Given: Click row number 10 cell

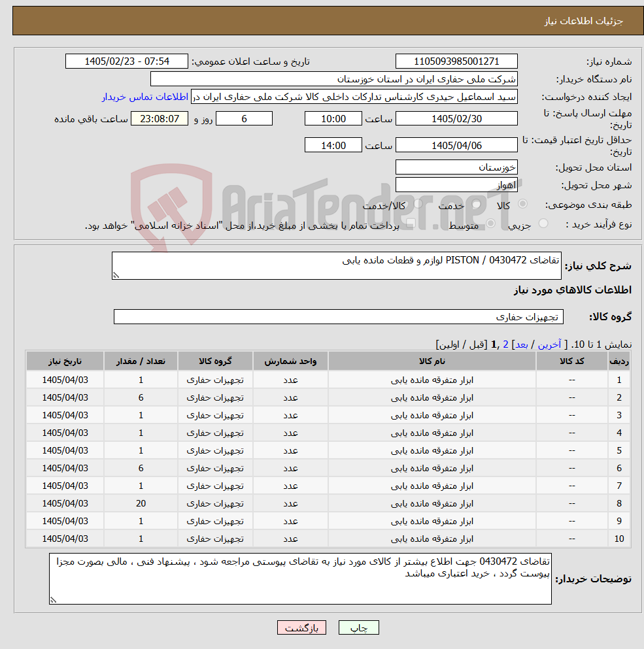Looking at the screenshot, I should [619, 539].
